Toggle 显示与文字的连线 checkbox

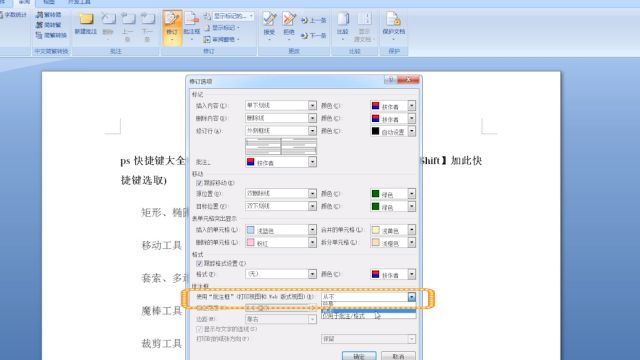199,329
